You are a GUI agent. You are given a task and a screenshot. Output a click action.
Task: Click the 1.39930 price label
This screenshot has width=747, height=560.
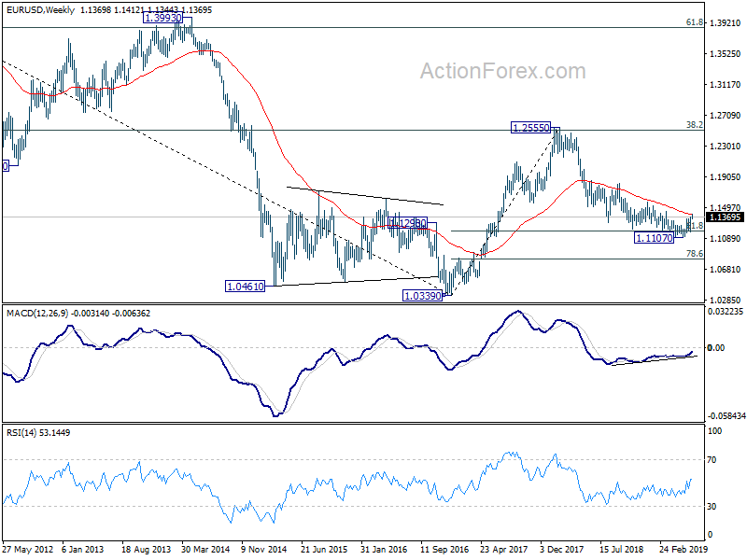(162, 18)
